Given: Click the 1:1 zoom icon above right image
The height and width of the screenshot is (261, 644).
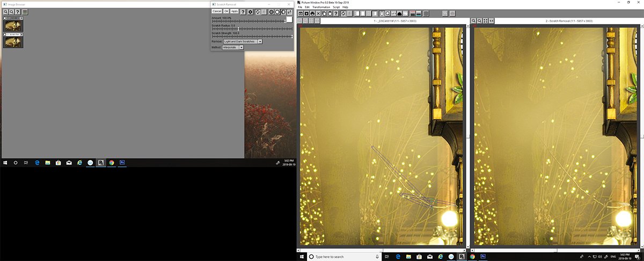Looking at the screenshot, I should 491,21.
